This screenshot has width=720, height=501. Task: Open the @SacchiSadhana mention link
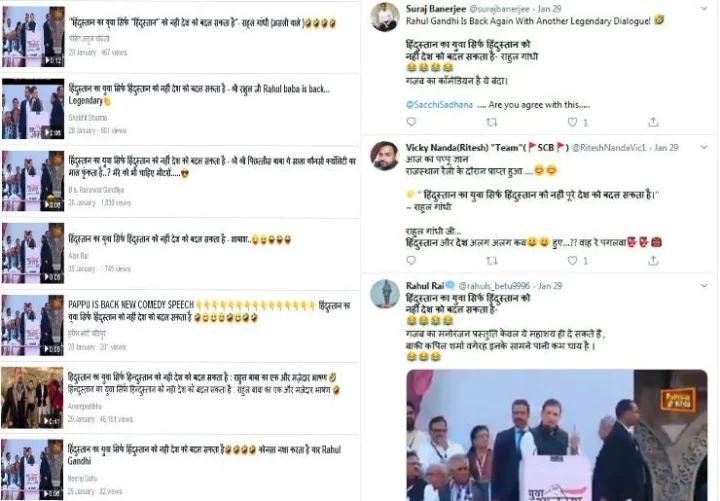coord(439,105)
